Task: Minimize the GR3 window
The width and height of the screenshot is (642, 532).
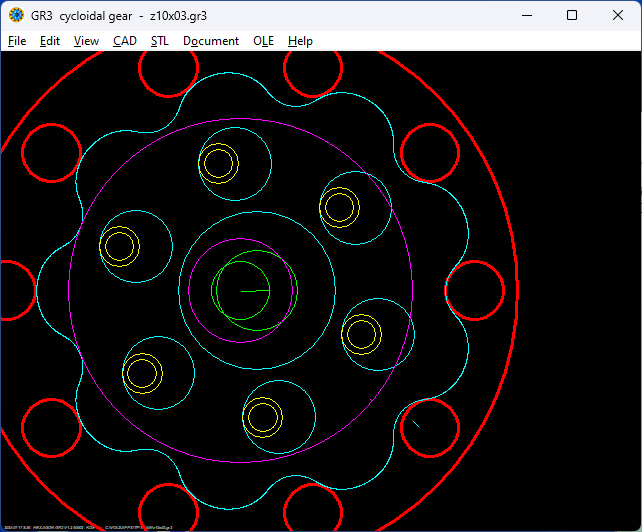Action: pos(526,16)
